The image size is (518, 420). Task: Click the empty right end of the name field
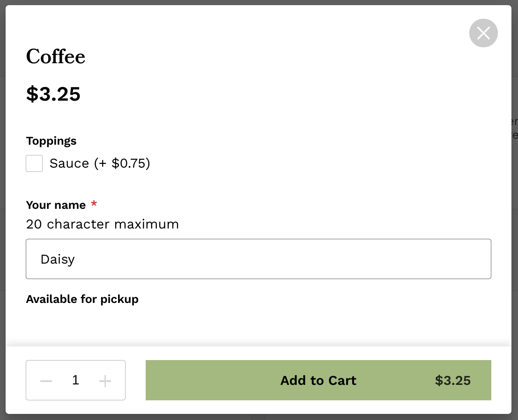tap(445, 259)
